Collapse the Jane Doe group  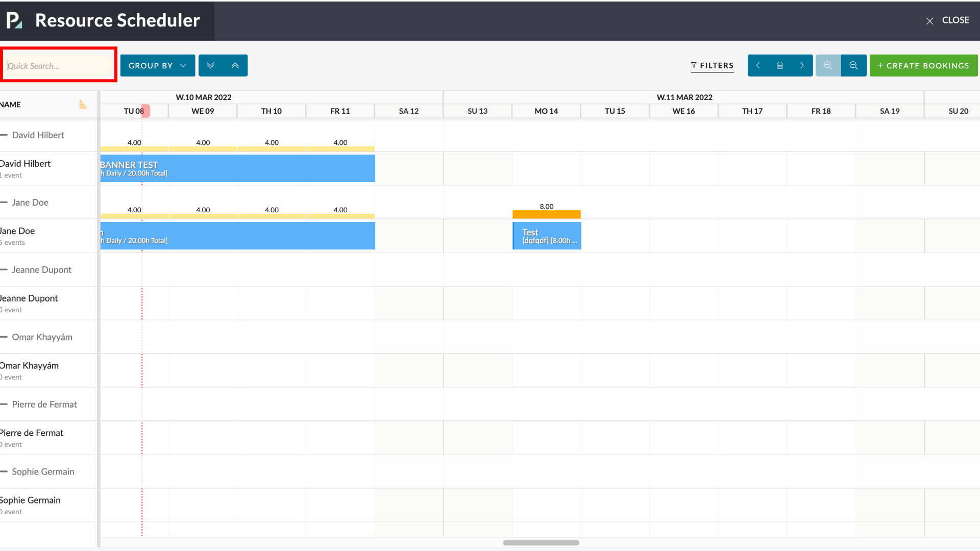tap(4, 203)
